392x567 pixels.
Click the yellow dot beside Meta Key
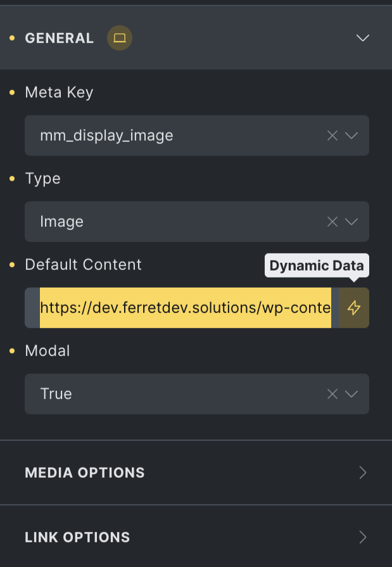point(12,92)
